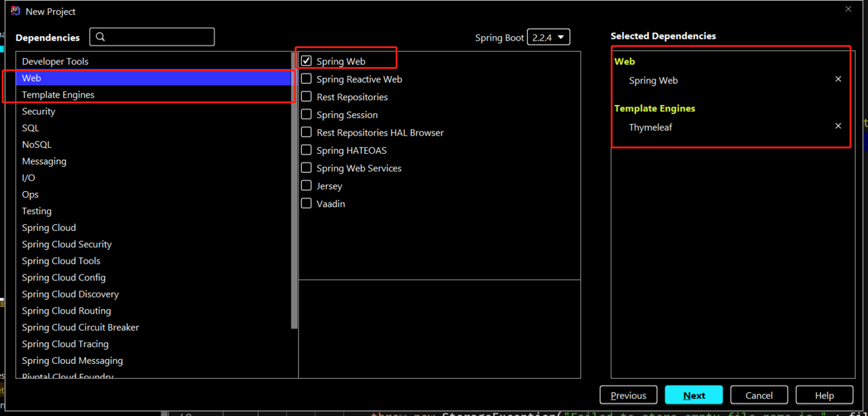Select the Messaging category

pos(154,161)
